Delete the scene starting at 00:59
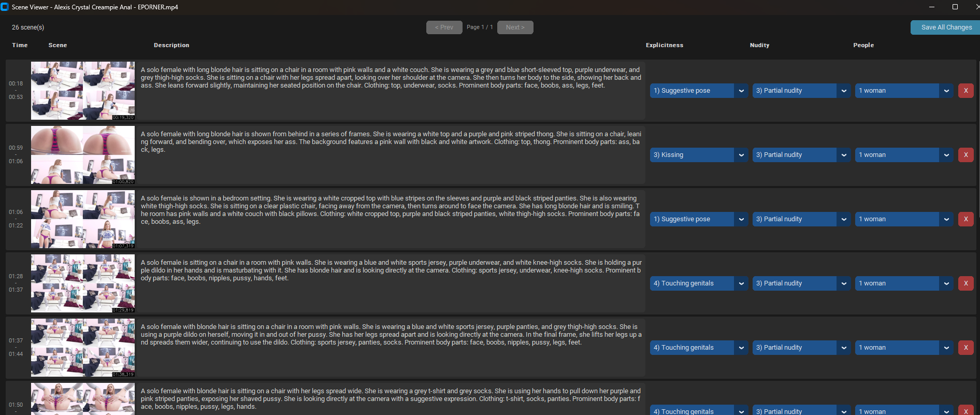980x415 pixels. pyautogui.click(x=965, y=155)
